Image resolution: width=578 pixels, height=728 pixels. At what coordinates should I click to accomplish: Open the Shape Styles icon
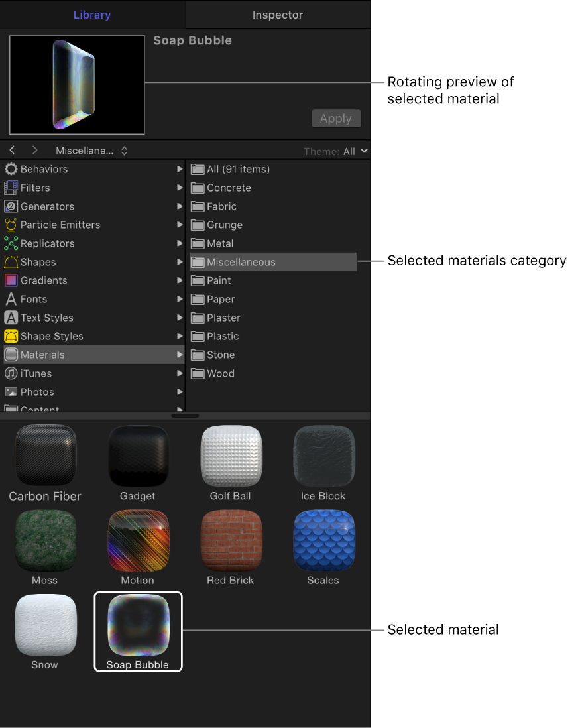pyautogui.click(x=11, y=336)
